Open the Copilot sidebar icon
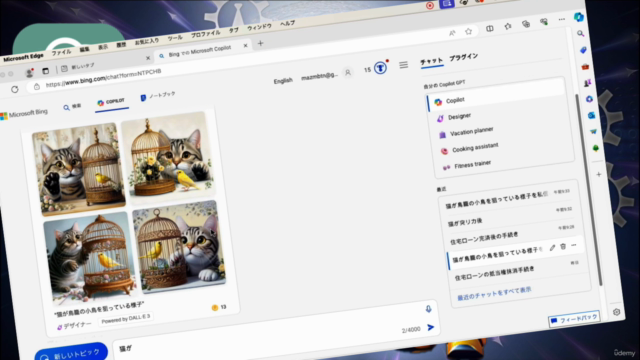This screenshot has height=360, width=640. pos(578,17)
